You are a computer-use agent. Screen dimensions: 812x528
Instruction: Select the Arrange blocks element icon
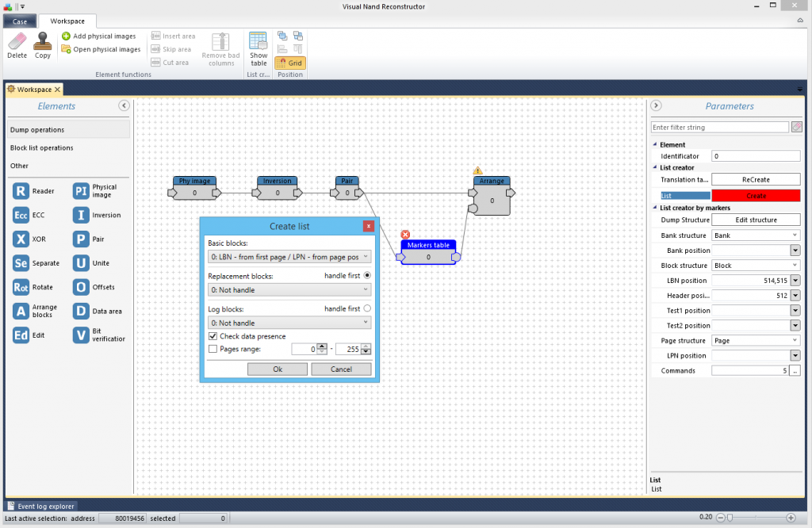coord(21,311)
